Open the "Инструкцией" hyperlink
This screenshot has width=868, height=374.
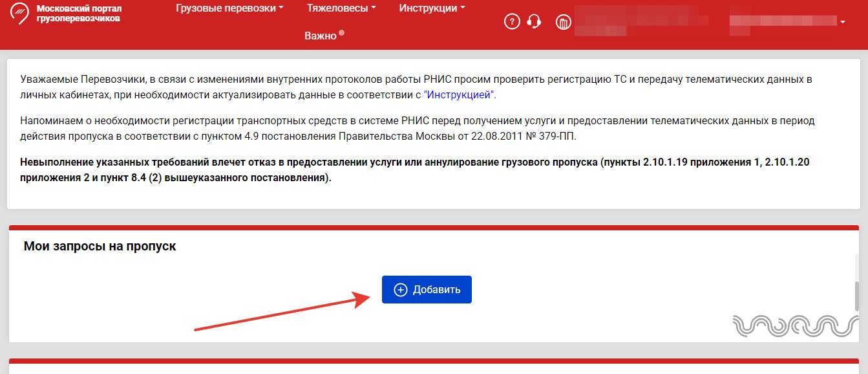point(459,95)
